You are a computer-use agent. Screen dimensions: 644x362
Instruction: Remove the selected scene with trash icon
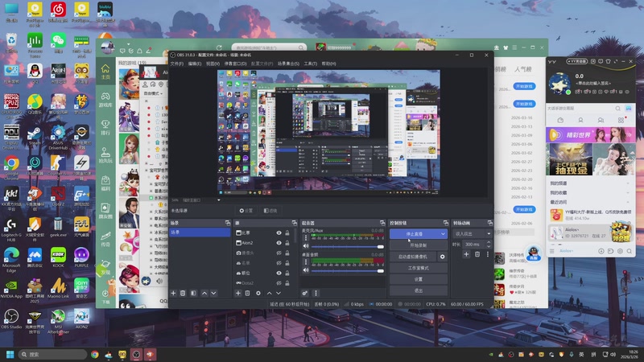click(184, 293)
